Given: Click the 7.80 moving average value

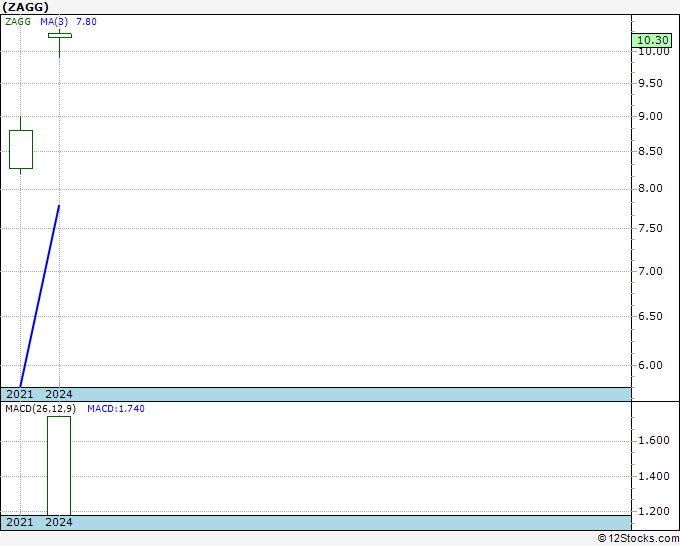Looking at the screenshot, I should pyautogui.click(x=89, y=21).
